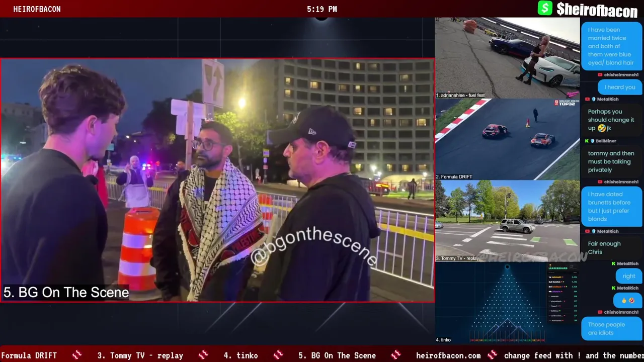644x362 pixels.
Task: Open the Tommy TV replay feed thumbnail
Action: [x=507, y=221]
